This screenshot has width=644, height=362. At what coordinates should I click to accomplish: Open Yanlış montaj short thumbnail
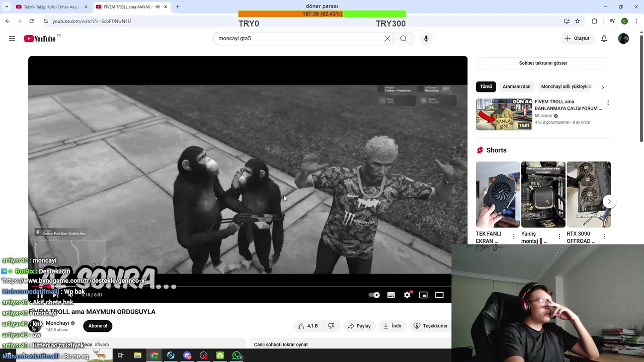pyautogui.click(x=543, y=195)
